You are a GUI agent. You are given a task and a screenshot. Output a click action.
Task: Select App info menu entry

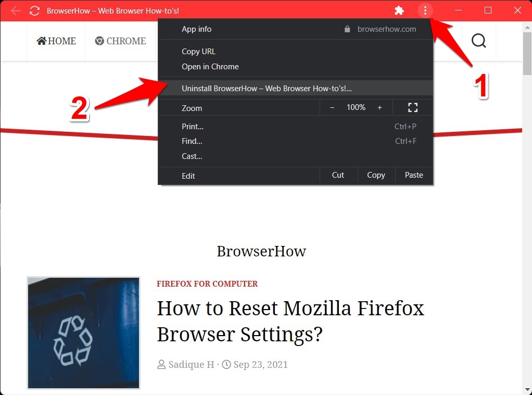coord(196,29)
